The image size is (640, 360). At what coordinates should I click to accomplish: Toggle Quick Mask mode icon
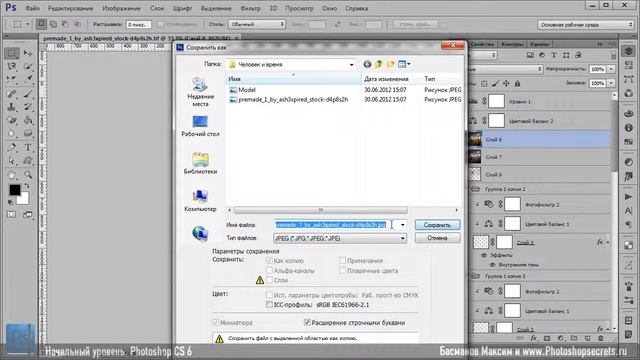[x=11, y=215]
